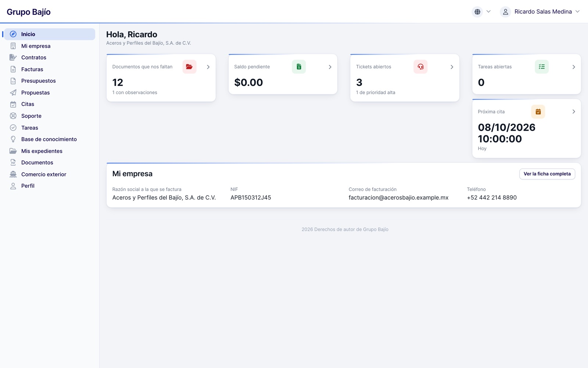This screenshot has width=588, height=368.
Task: Click the Presupuestos file icon
Action: pyautogui.click(x=13, y=81)
